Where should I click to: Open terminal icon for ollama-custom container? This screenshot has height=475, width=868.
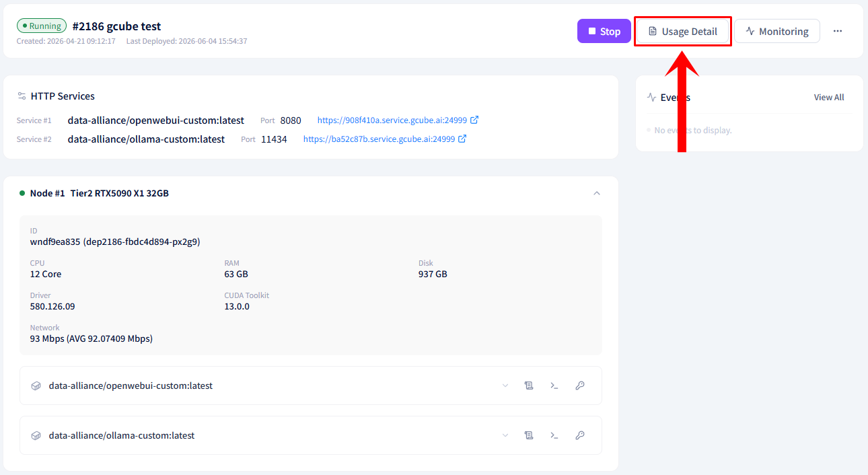pos(554,435)
